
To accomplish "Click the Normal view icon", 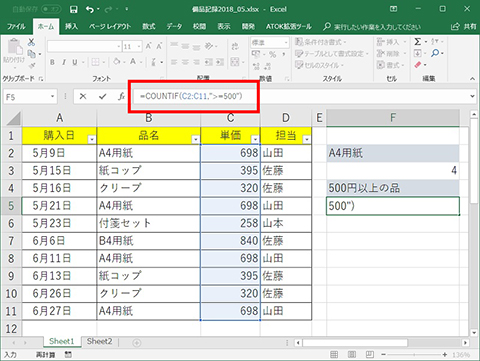I will 334,354.
